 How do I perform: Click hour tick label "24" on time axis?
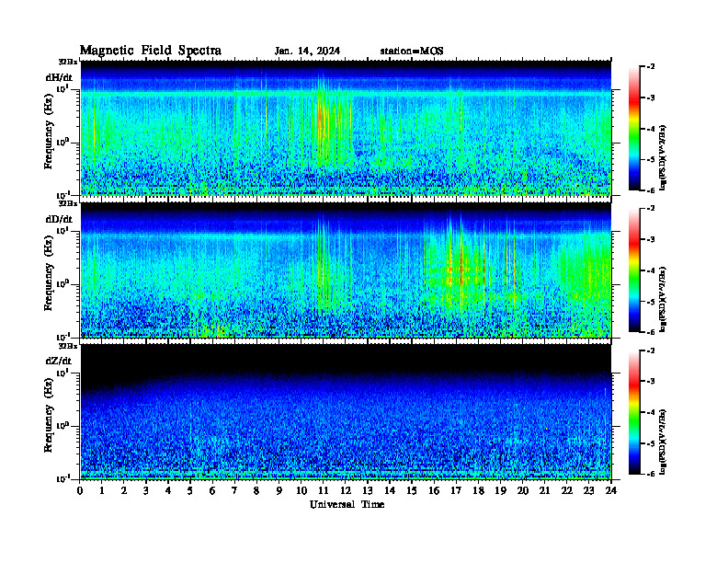[x=611, y=491]
